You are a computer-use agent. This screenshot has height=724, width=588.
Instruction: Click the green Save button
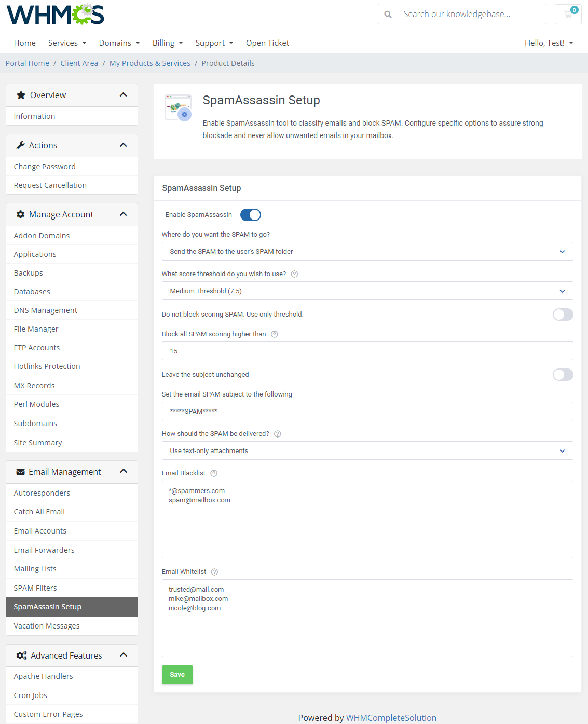coord(177,675)
